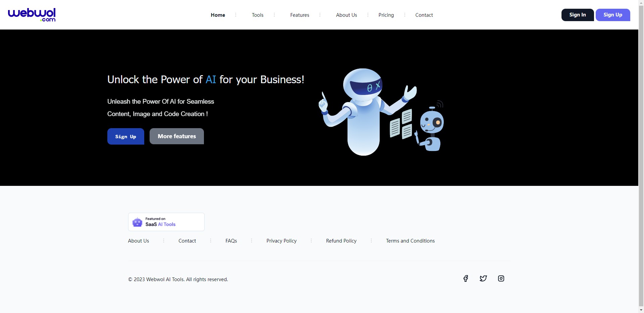Open the FAQs footer link
This screenshot has width=644, height=313.
pyautogui.click(x=231, y=241)
